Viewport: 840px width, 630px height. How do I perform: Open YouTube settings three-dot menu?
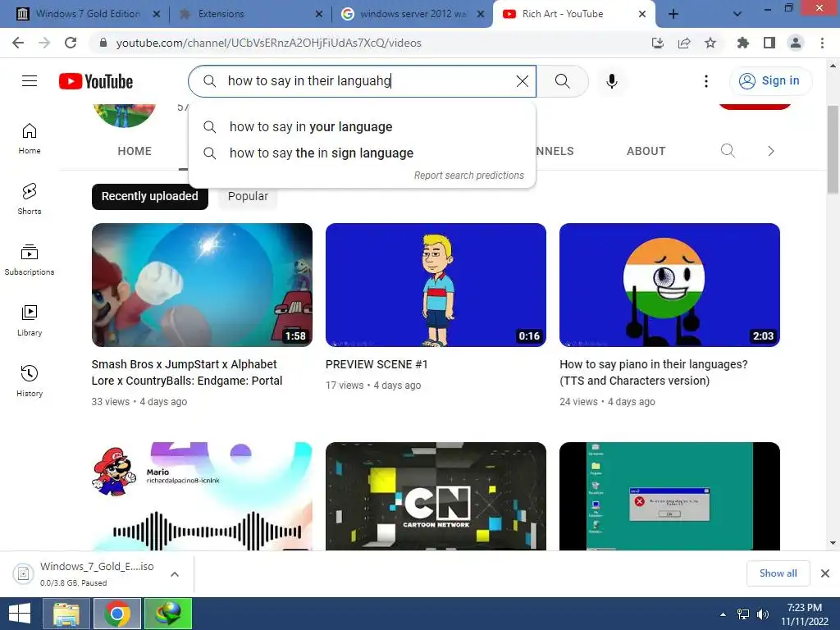(x=706, y=81)
